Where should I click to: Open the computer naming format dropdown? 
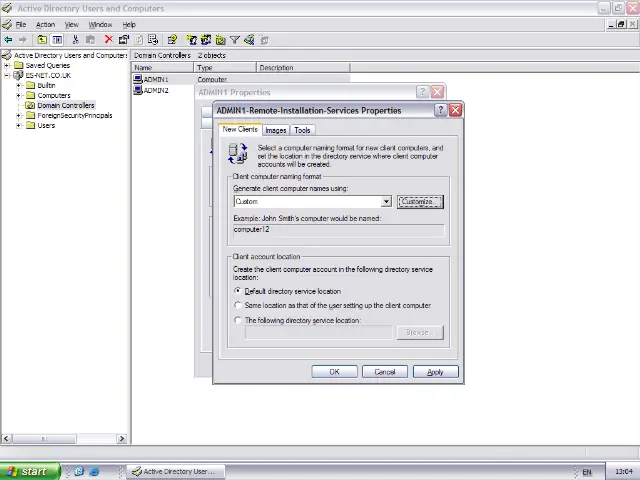[x=386, y=202]
